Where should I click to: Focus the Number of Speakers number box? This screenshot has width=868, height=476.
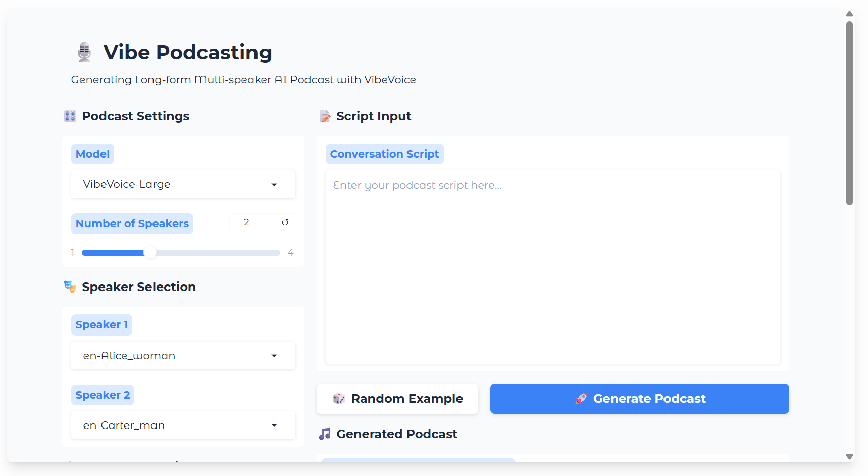(252, 222)
